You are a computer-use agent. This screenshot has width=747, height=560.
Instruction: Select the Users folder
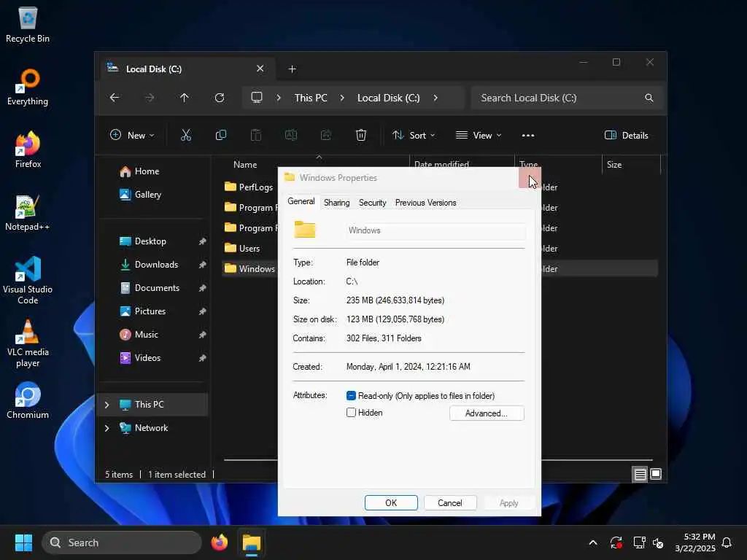pos(242,248)
